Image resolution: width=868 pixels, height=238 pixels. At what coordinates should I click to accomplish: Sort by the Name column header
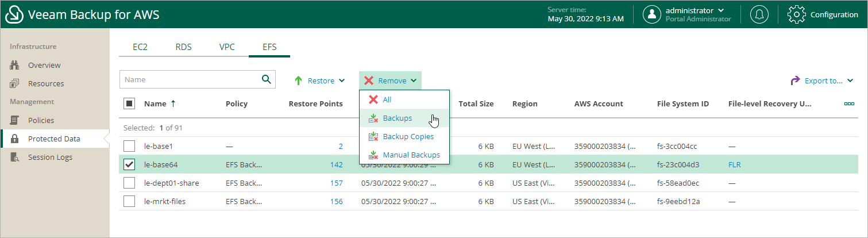[x=155, y=104]
